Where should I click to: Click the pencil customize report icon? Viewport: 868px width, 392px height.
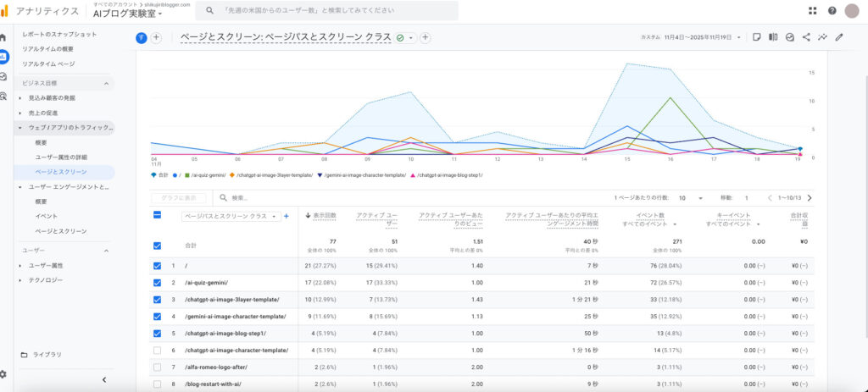(839, 37)
